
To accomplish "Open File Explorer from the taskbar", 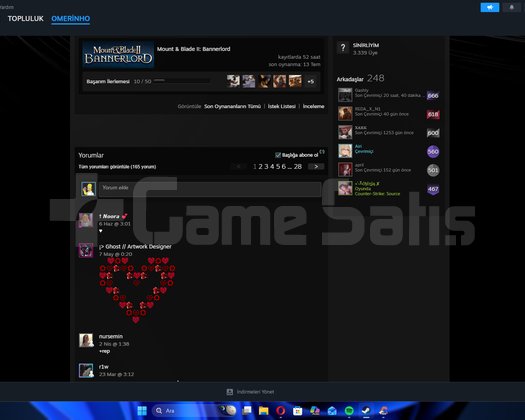I will tap(264, 411).
